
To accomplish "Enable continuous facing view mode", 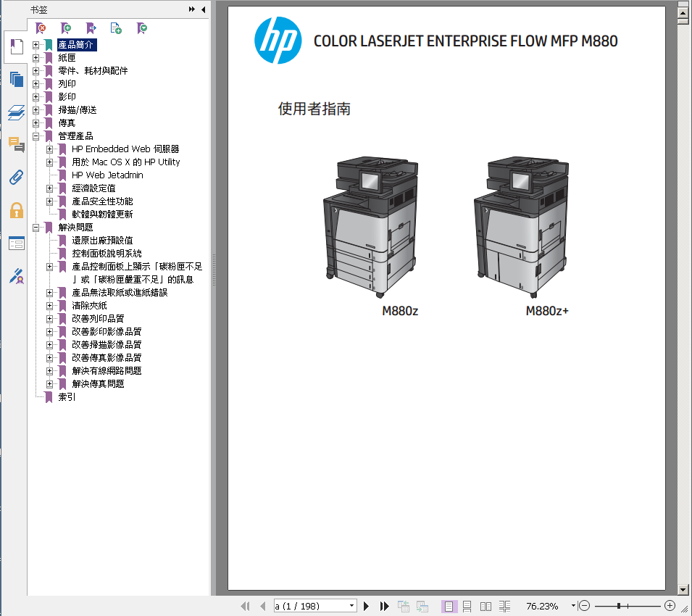I will coord(504,607).
